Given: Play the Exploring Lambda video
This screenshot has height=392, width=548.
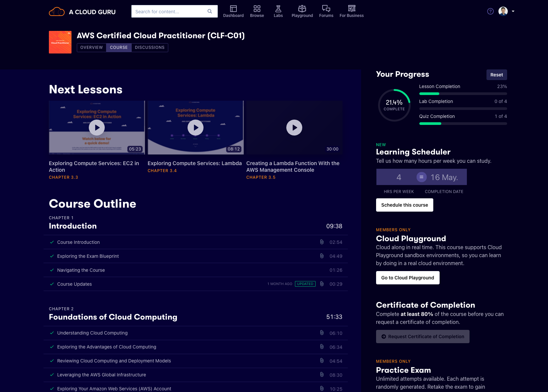Looking at the screenshot, I should point(196,128).
